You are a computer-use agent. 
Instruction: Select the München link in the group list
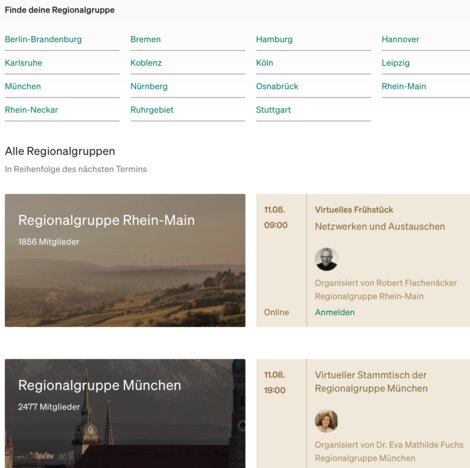coord(23,86)
